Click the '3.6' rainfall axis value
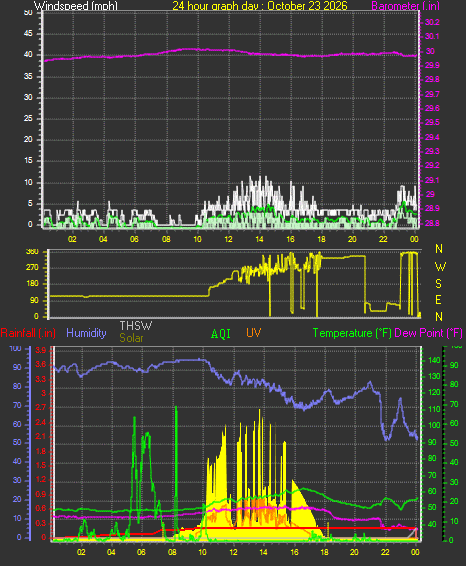Screen dimensions: 466x566 click(x=41, y=365)
